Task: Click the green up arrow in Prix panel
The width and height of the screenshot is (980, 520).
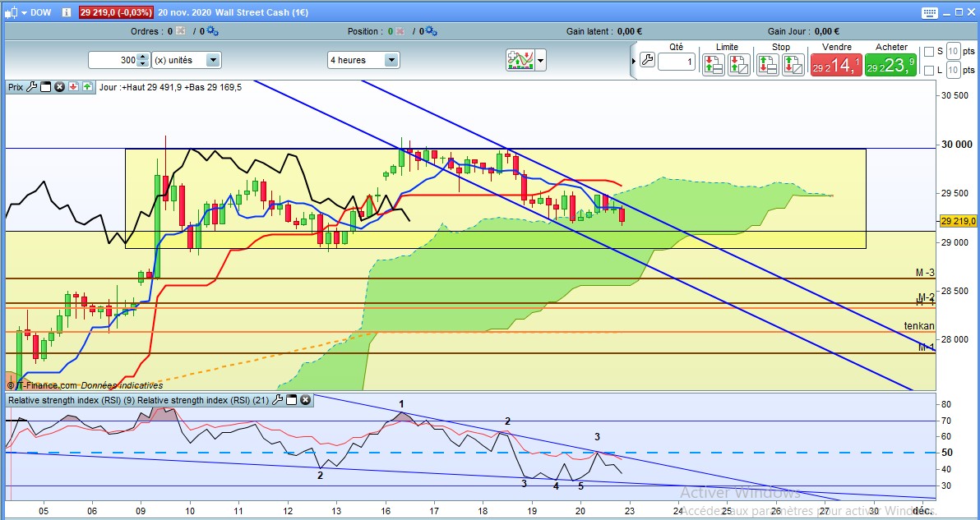Action: pyautogui.click(x=87, y=87)
